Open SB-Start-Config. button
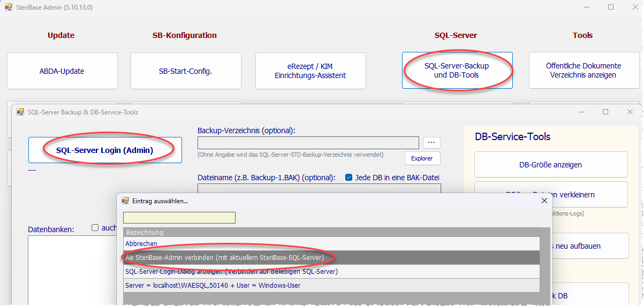The height and width of the screenshot is (307, 644). [186, 71]
